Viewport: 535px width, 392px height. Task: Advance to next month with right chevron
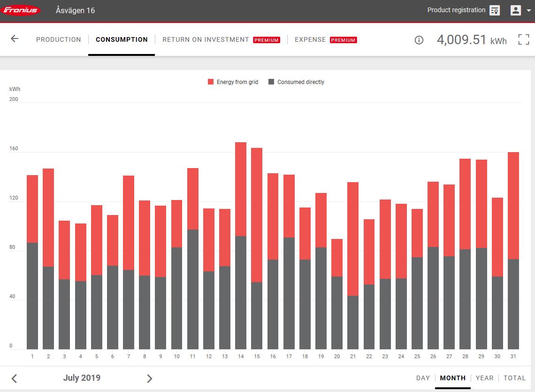pos(150,378)
